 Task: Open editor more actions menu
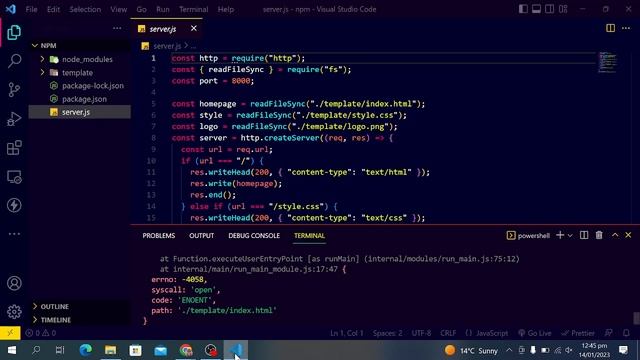click(x=626, y=28)
